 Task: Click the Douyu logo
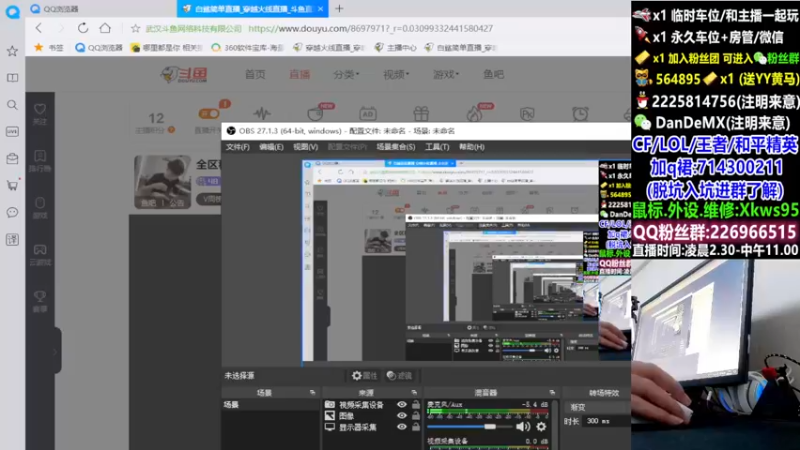pyautogui.click(x=184, y=74)
